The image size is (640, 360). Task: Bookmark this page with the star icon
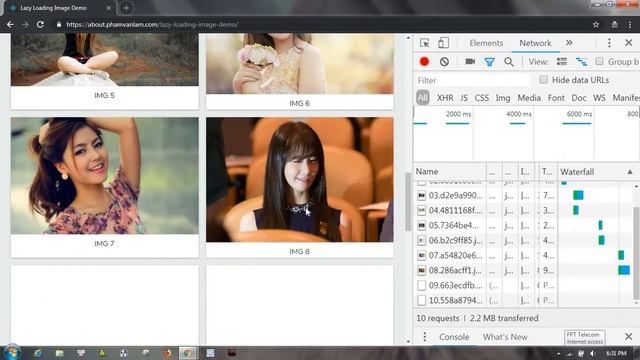pos(596,24)
